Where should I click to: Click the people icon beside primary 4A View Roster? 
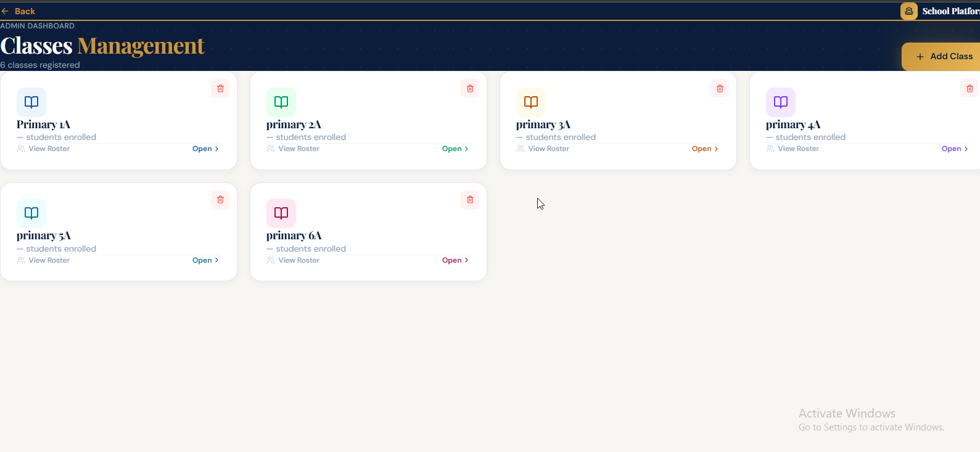tap(770, 149)
